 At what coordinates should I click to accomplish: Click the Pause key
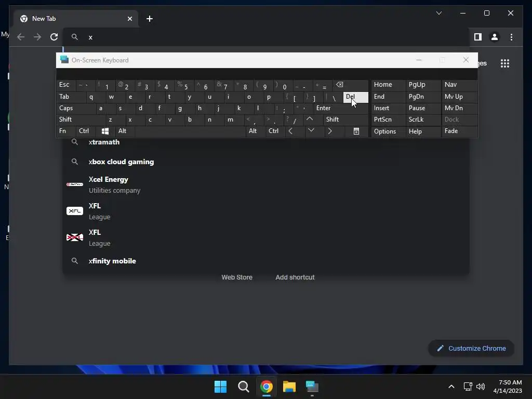point(423,108)
